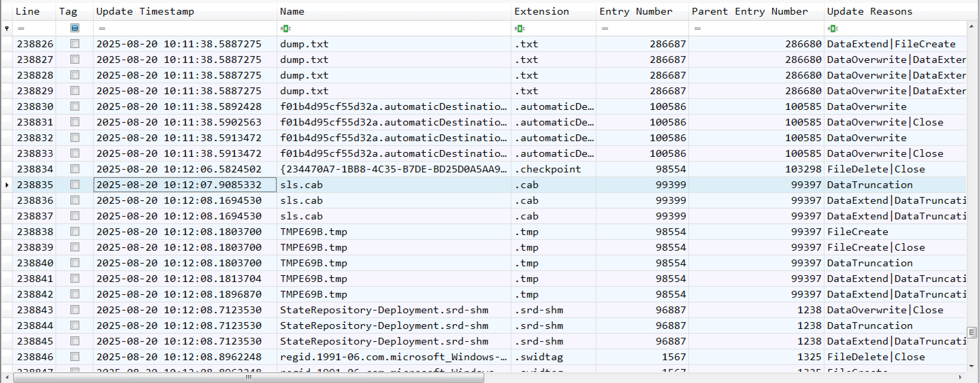The image size is (980, 383).
Task: Click the Update Timestamp equals filter icon
Action: point(102,29)
